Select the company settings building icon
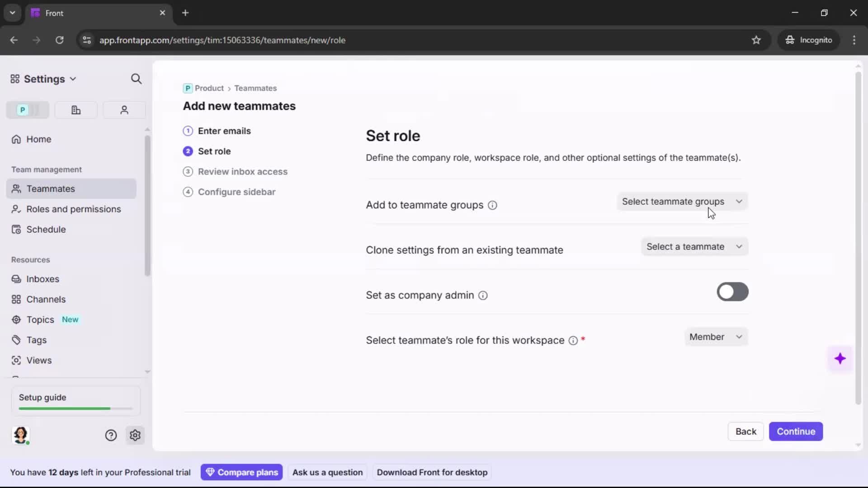 coord(75,110)
